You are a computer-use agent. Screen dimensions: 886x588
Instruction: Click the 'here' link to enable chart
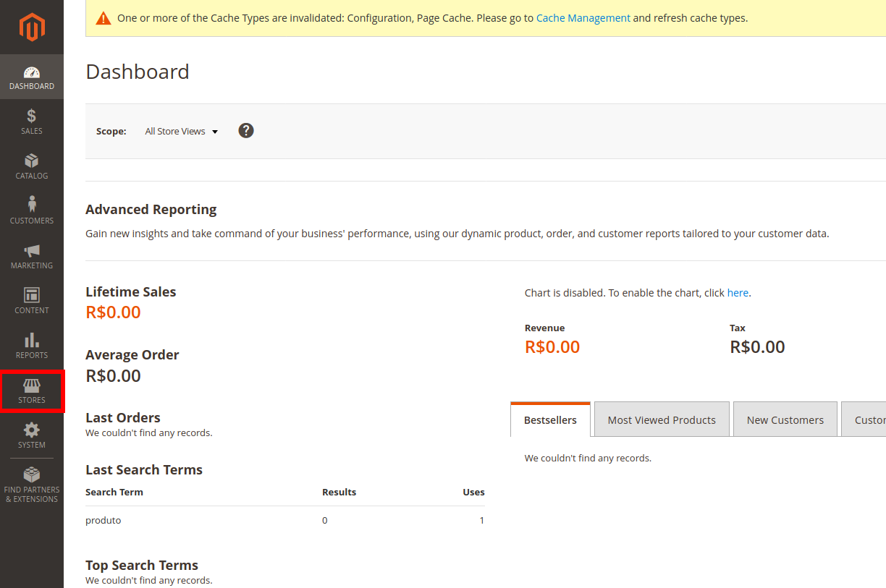tap(738, 293)
